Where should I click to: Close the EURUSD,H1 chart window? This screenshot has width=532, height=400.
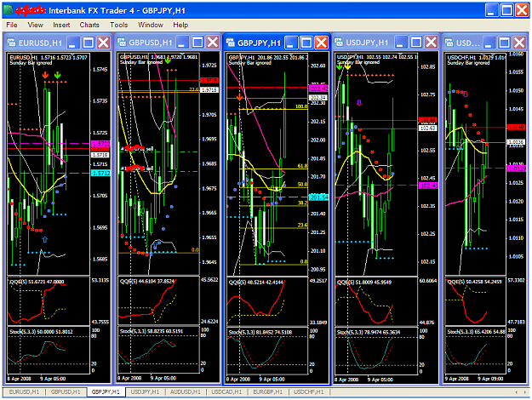tap(104, 43)
